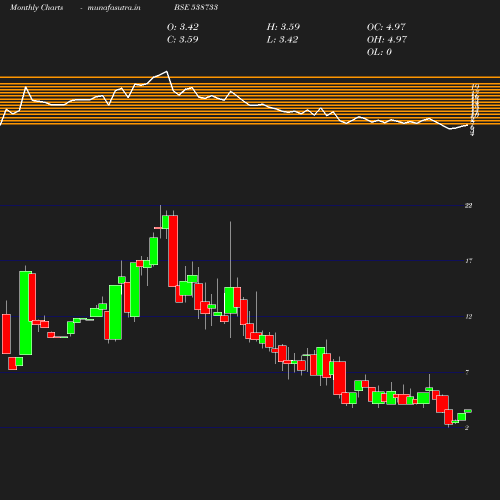
Task: Click the price axis label 7
Action: pos(467,372)
